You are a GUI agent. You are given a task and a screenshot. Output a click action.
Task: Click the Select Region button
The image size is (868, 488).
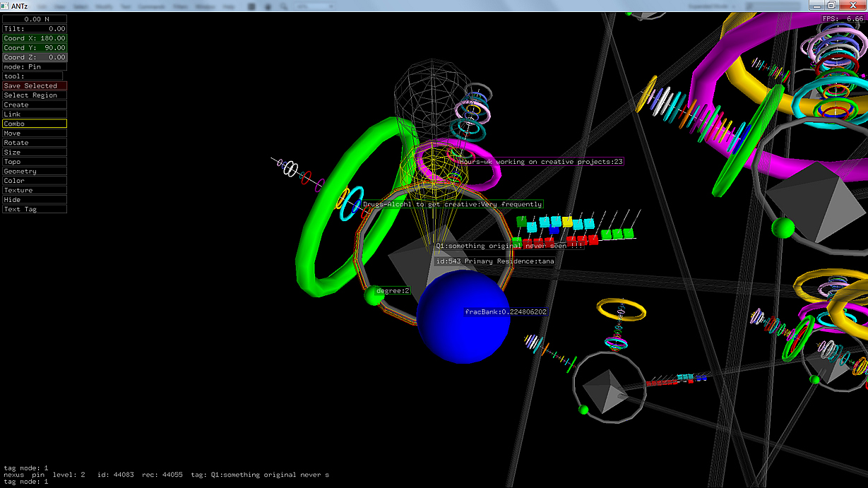35,95
